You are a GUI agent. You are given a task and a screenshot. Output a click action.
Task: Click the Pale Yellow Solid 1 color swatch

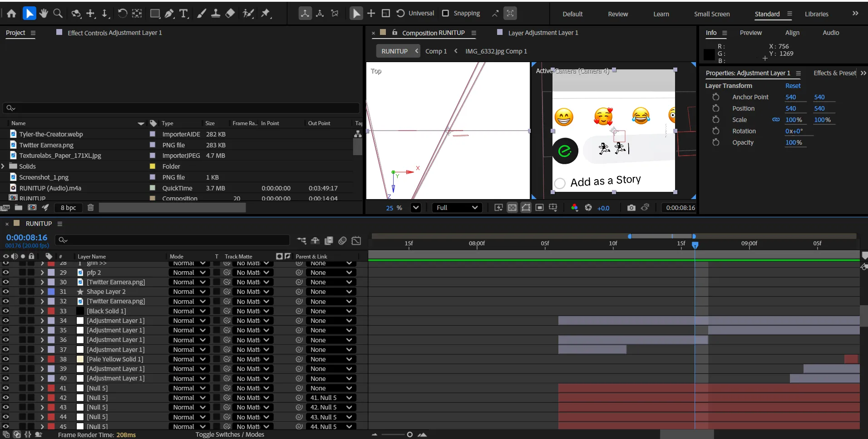(x=80, y=359)
